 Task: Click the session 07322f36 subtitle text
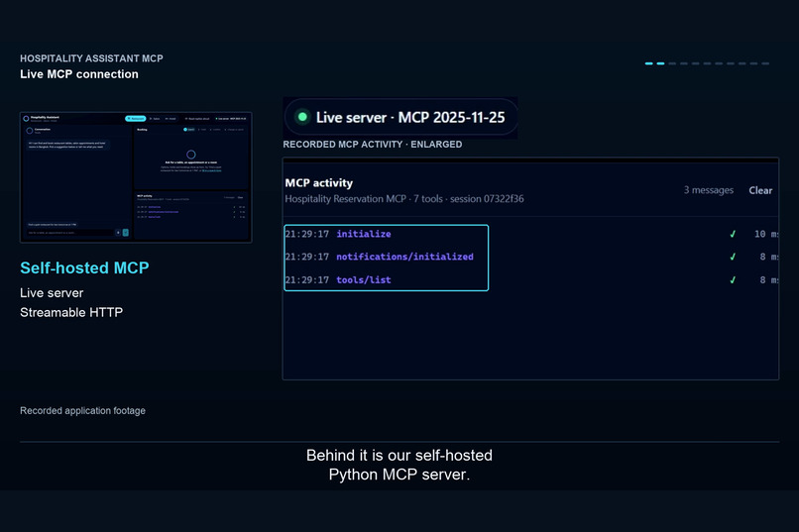[487, 198]
